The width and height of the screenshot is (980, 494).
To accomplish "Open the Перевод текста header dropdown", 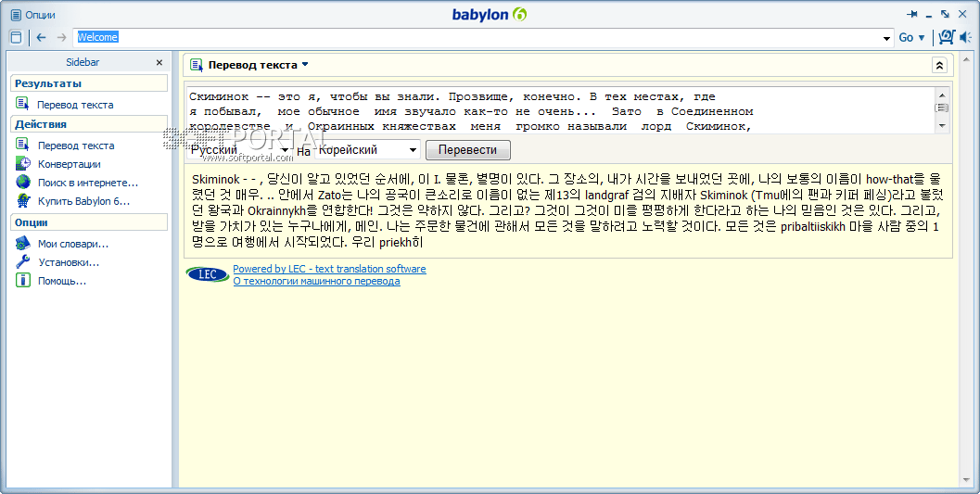I will point(305,64).
